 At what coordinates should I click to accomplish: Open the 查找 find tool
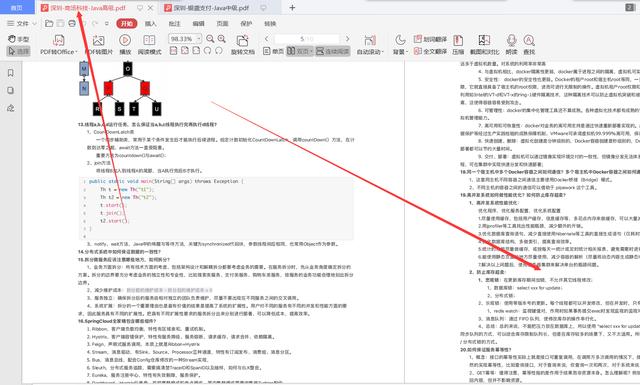pos(529,45)
